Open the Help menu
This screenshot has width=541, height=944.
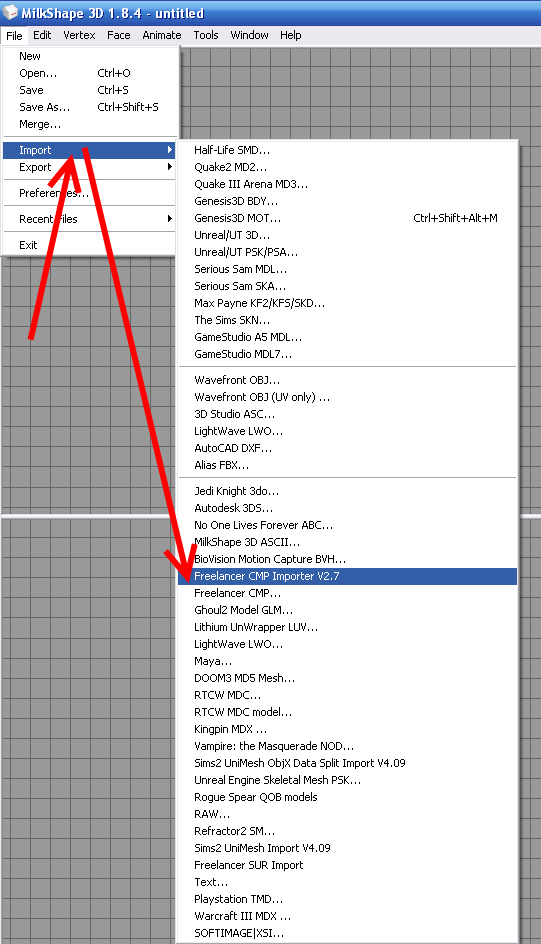click(291, 35)
